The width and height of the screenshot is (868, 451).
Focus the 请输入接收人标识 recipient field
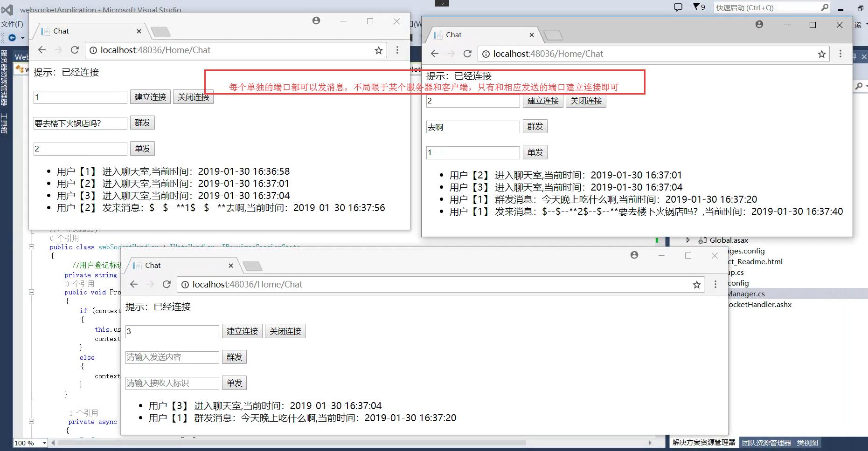172,383
